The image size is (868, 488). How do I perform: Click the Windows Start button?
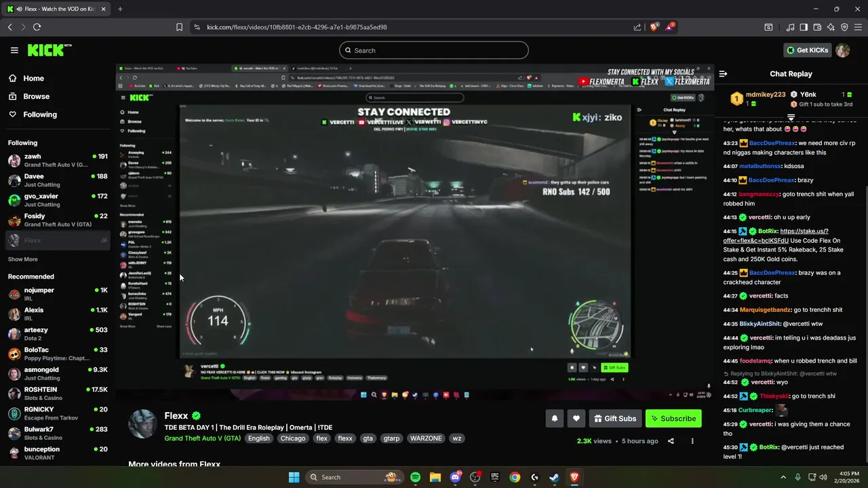294,477
